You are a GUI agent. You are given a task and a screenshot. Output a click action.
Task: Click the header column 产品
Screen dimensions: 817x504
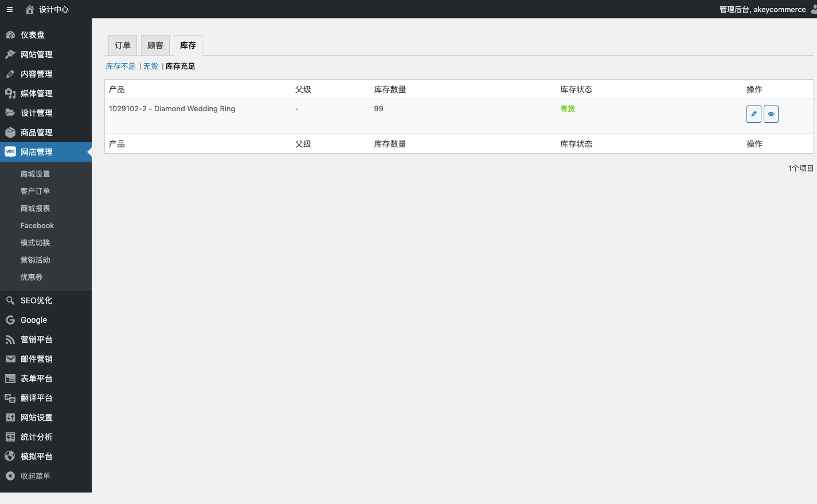(x=117, y=89)
